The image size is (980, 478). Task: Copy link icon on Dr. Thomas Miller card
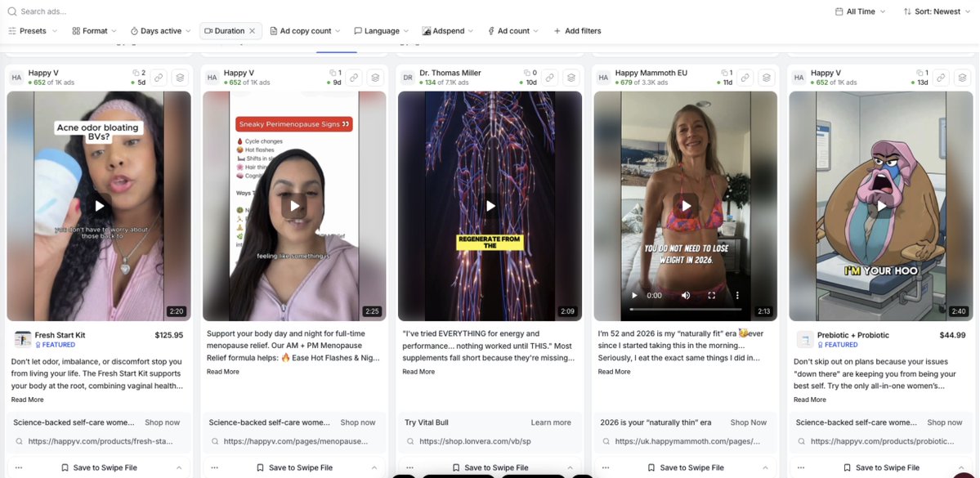point(550,78)
